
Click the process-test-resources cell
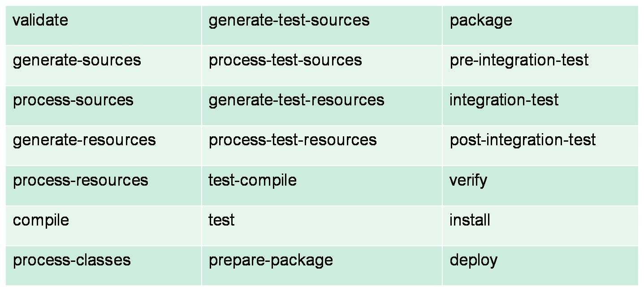pos(293,140)
